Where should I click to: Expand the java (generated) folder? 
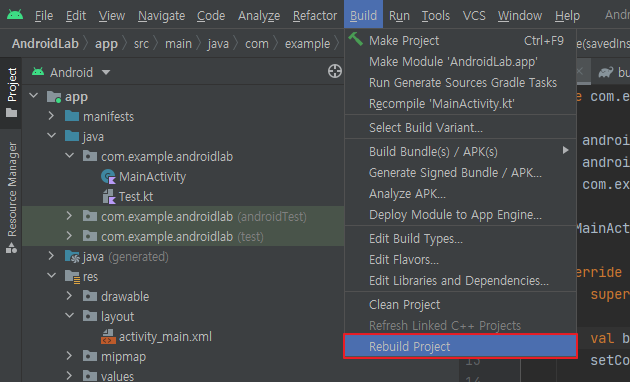tap(51, 256)
